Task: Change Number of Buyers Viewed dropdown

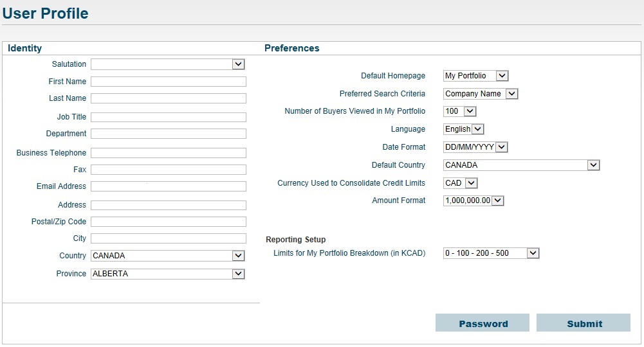Action: tap(459, 111)
